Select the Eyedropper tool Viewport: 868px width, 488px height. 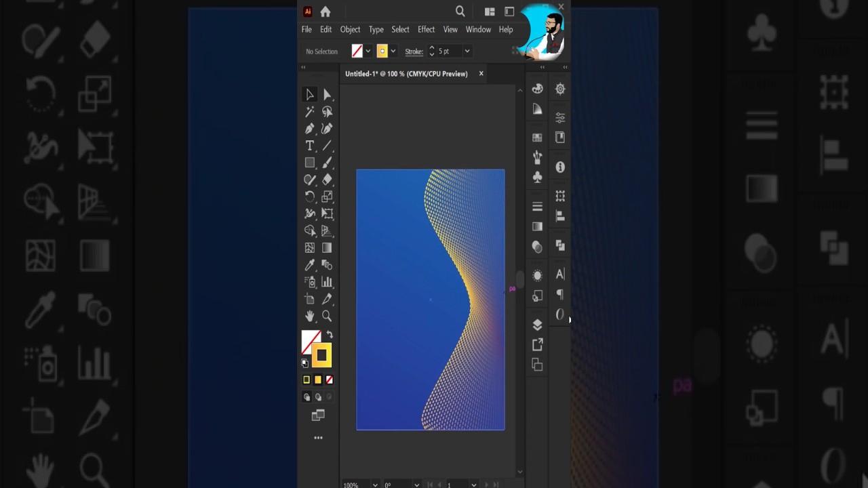(309, 265)
